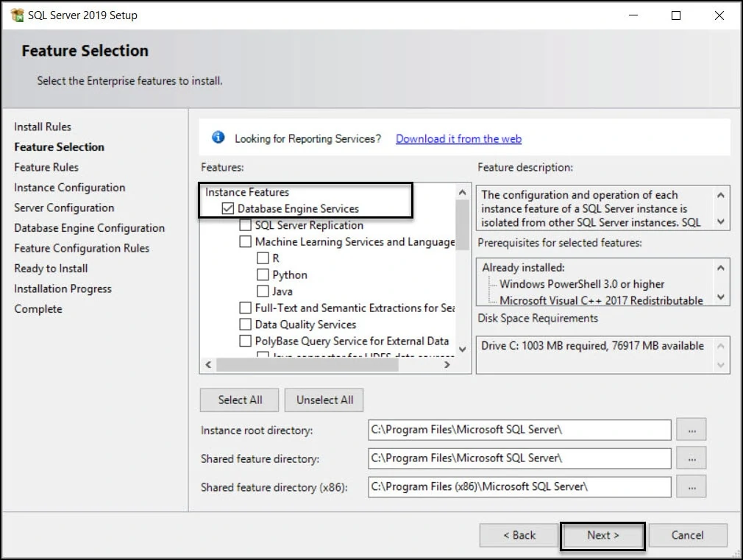
Task: Close the SQL Server 2019 Setup window
Action: pos(719,15)
